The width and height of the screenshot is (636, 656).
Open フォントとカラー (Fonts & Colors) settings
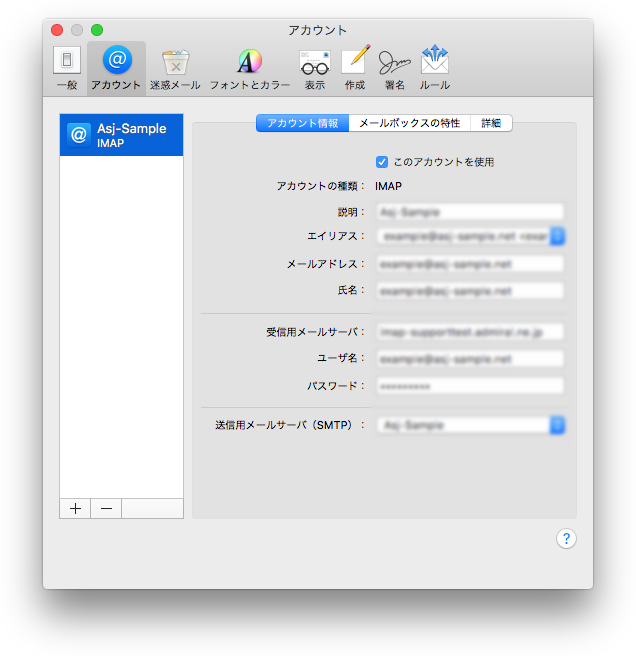click(x=249, y=68)
